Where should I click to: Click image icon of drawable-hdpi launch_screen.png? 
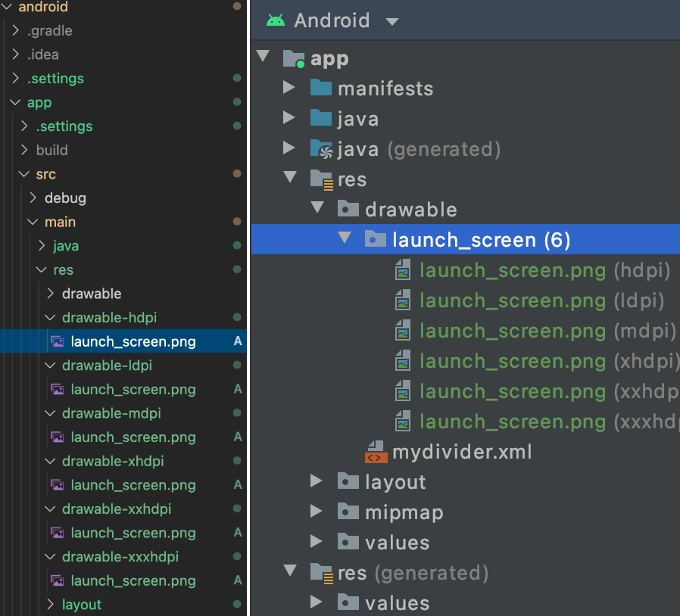(x=58, y=341)
